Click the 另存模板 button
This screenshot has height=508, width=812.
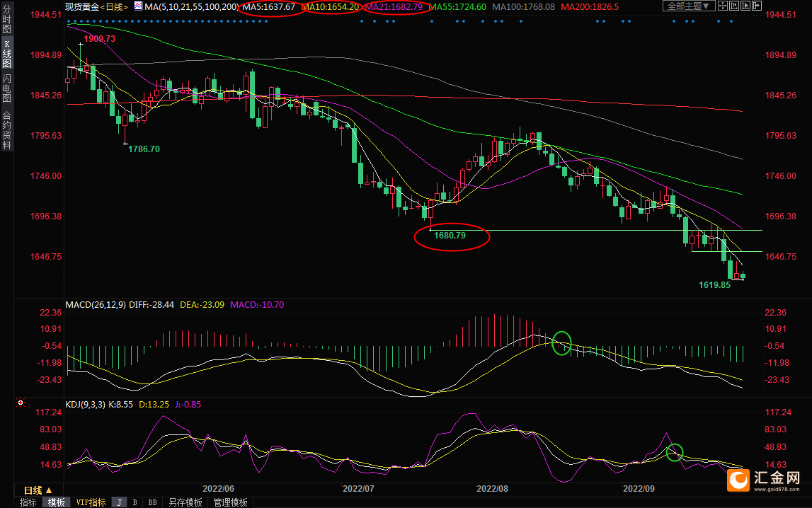[x=185, y=502]
